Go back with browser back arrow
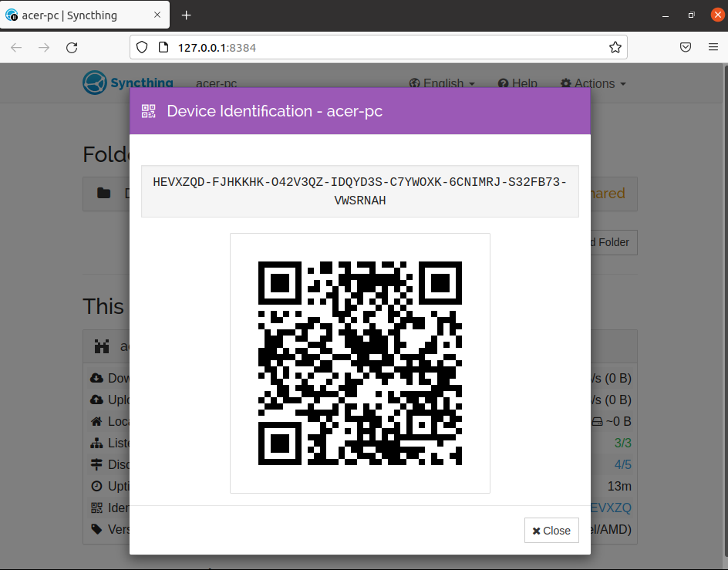 tap(16, 47)
